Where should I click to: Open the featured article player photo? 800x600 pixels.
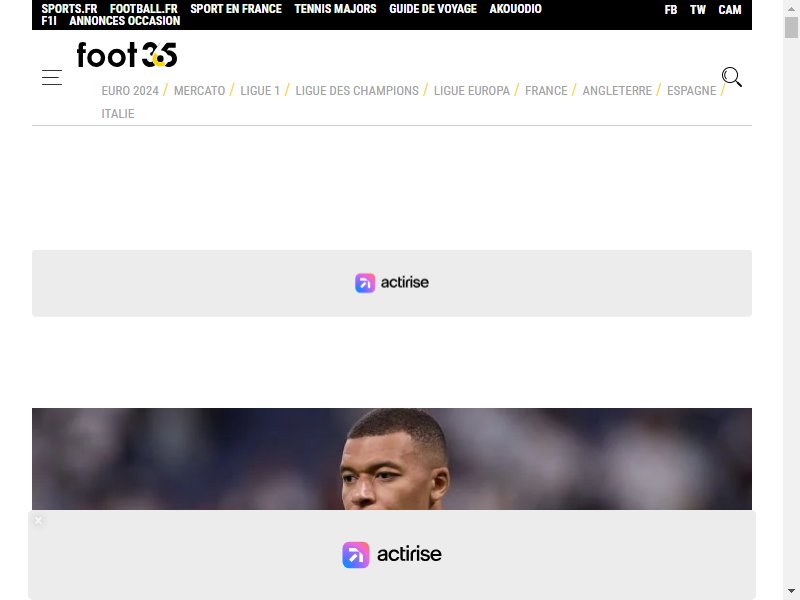(x=392, y=459)
